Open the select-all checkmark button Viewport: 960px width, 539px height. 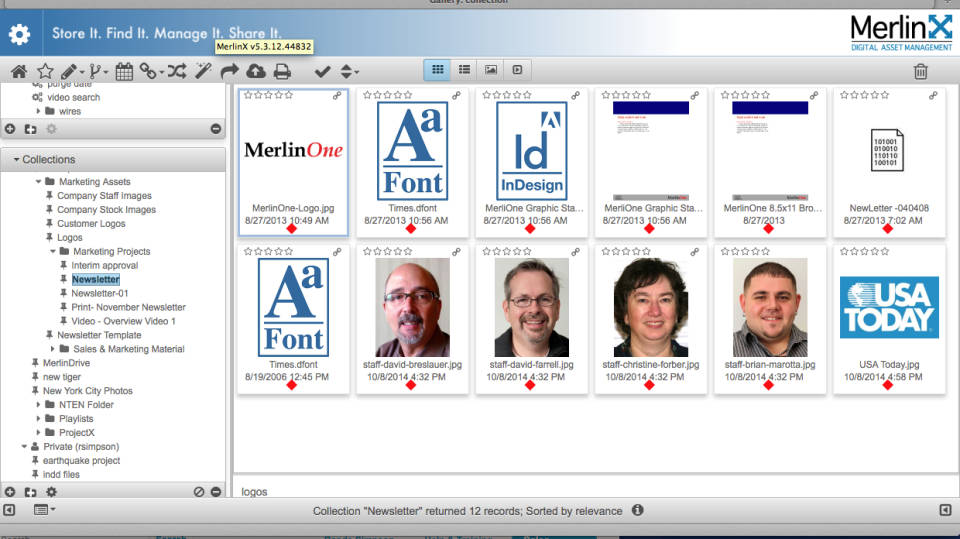pos(321,71)
